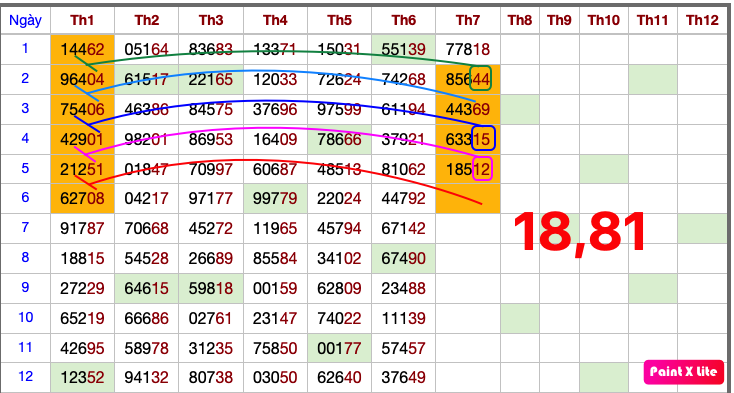This screenshot has width=734, height=393.
Task: Click the empty orange Th7 cell in row 6
Action: [468, 198]
